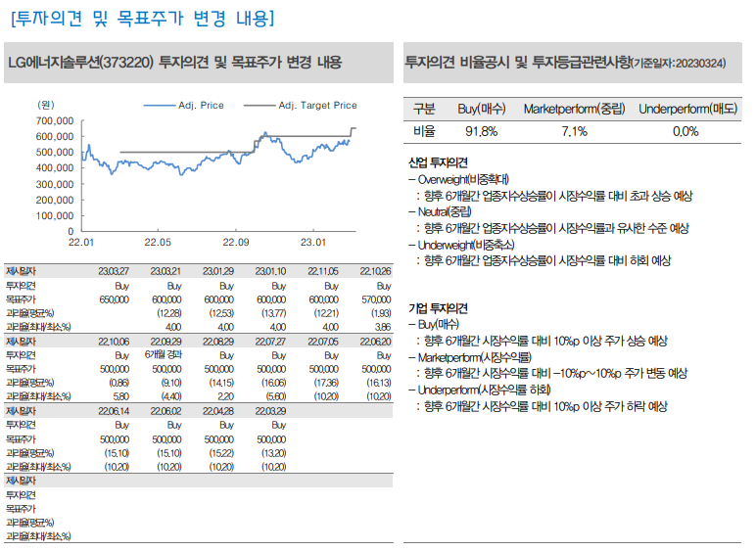Click the gap value '(16.06)'

(273, 383)
